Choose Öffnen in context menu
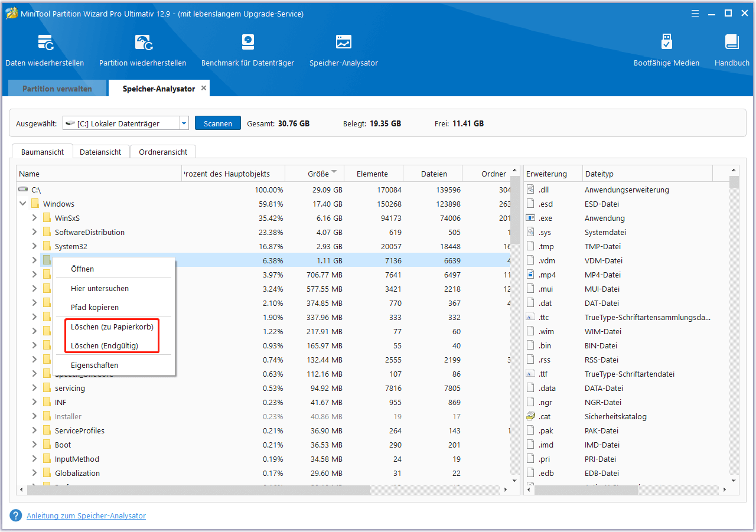Screen dimensions: 756x532 coord(114,269)
